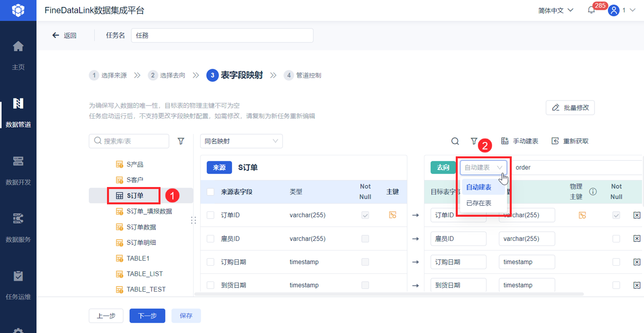Screen dimensions: 644x333
Task: Click the 保存 button
Action: tap(186, 316)
